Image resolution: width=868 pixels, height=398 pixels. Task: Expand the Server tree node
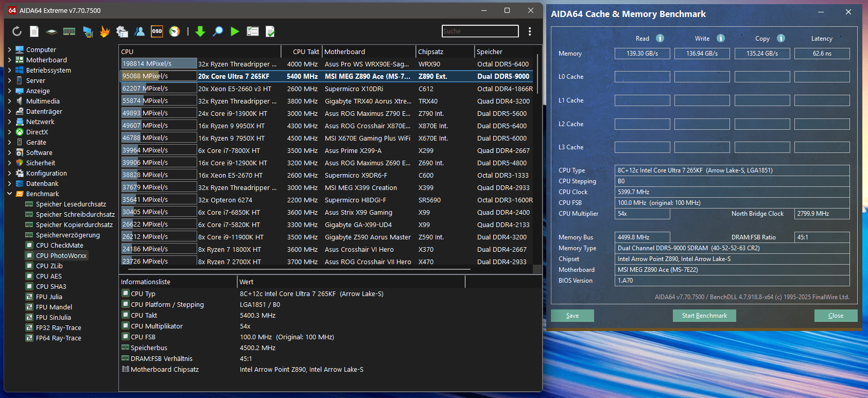click(9, 81)
